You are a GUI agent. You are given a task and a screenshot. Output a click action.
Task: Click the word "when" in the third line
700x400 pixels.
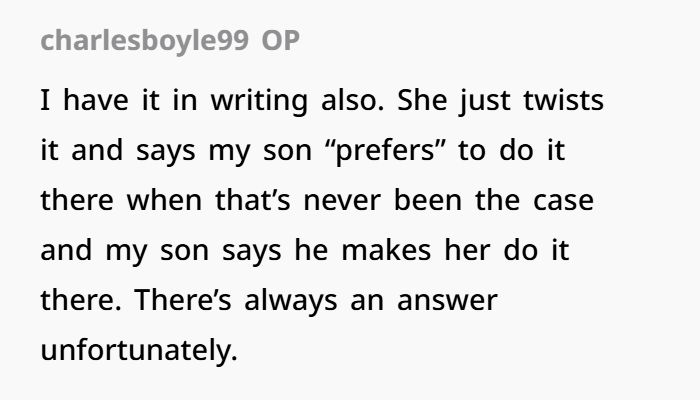coord(164,200)
